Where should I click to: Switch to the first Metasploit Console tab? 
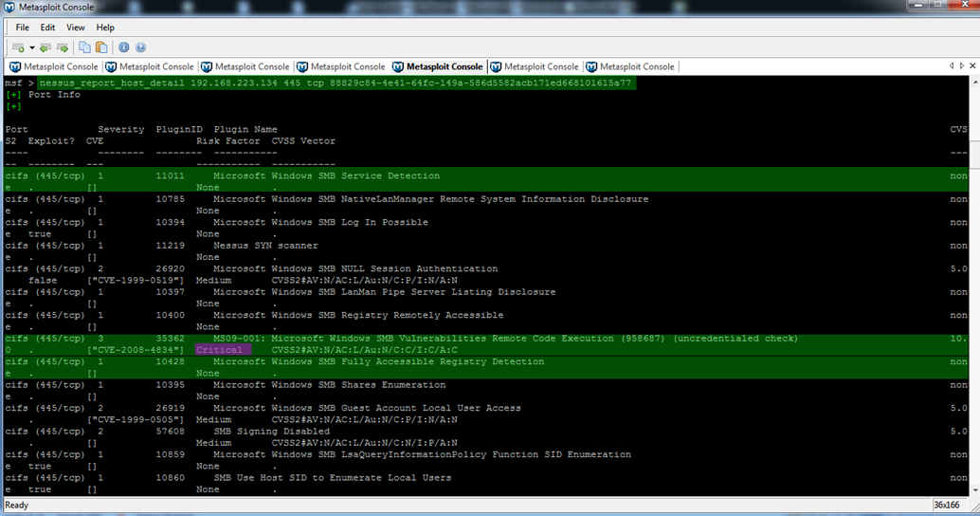click(54, 67)
